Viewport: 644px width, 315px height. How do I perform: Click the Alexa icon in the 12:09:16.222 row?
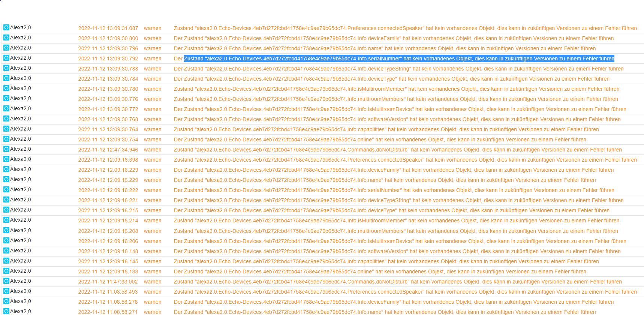pos(6,189)
